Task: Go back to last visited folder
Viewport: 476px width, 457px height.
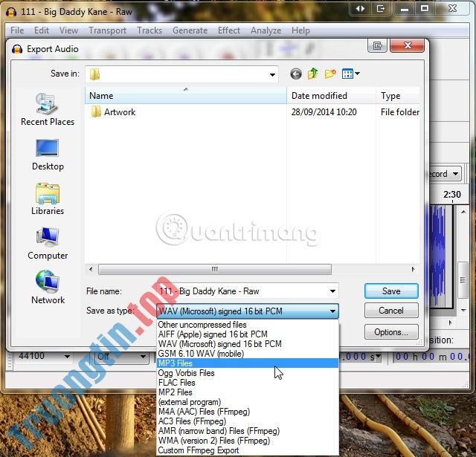Action: click(296, 74)
